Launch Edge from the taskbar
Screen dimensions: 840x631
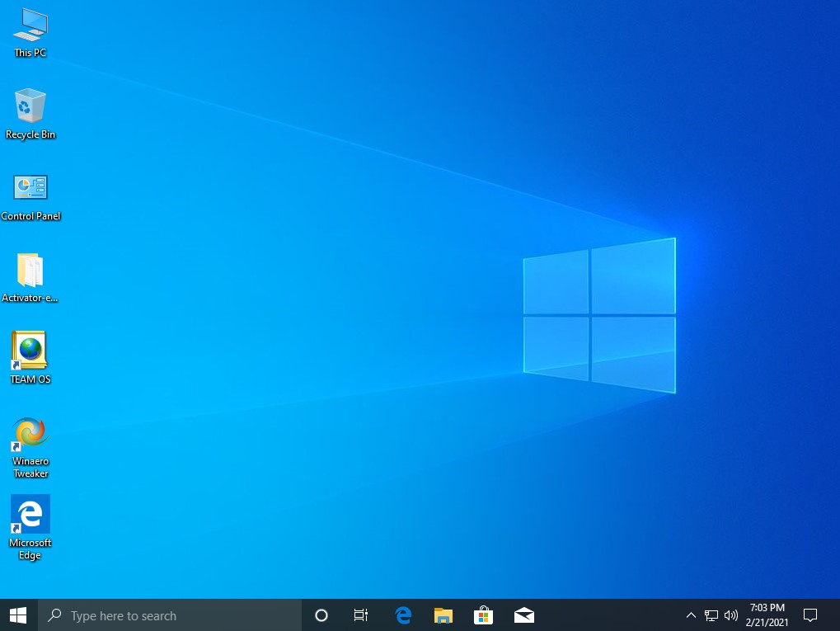point(403,615)
